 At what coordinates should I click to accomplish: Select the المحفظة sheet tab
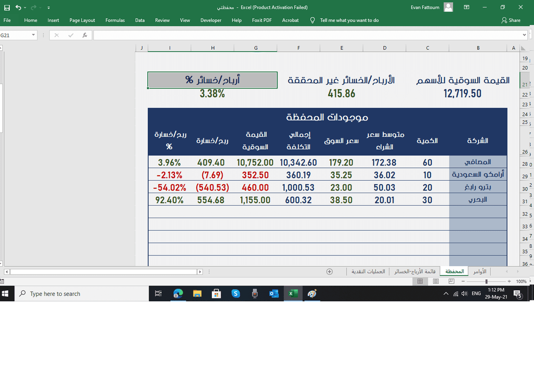click(x=455, y=271)
